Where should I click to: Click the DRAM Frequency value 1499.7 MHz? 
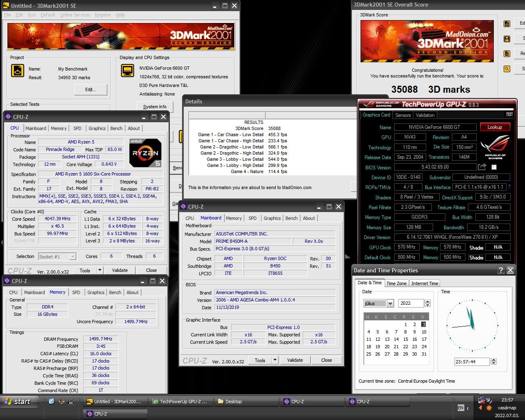tap(100, 339)
